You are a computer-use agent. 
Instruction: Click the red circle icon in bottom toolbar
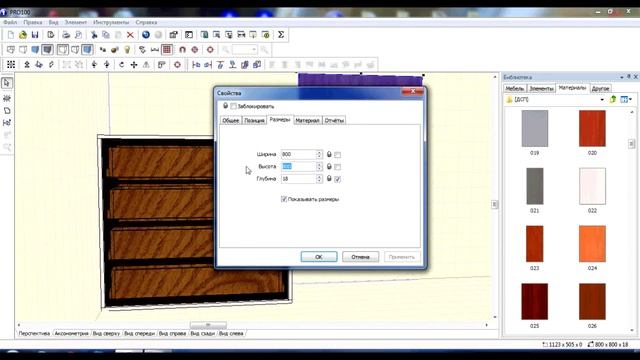pyautogui.click(x=177, y=64)
